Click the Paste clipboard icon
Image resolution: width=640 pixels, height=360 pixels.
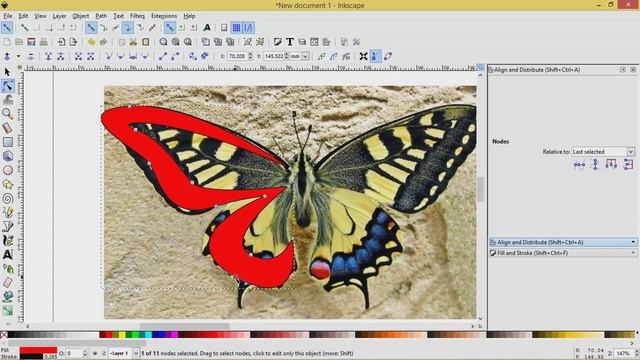[146, 42]
